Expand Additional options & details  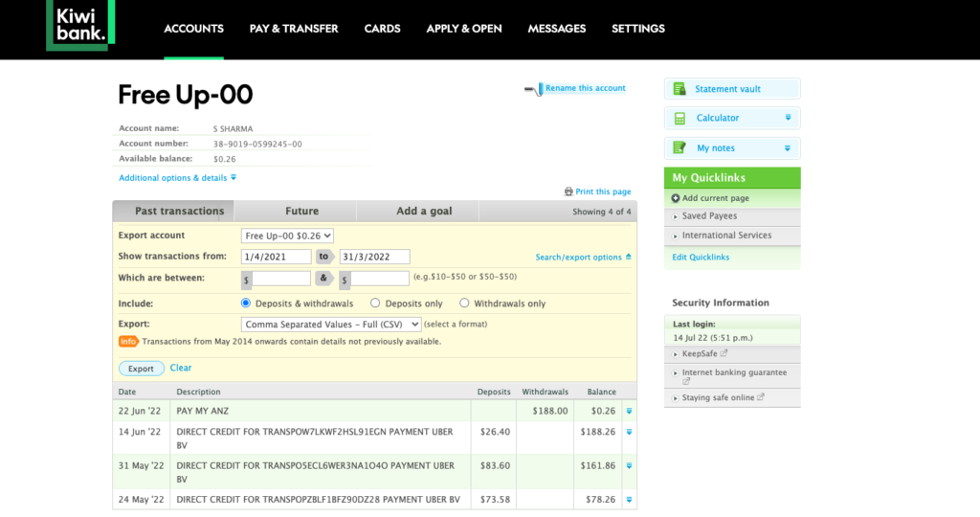(177, 178)
